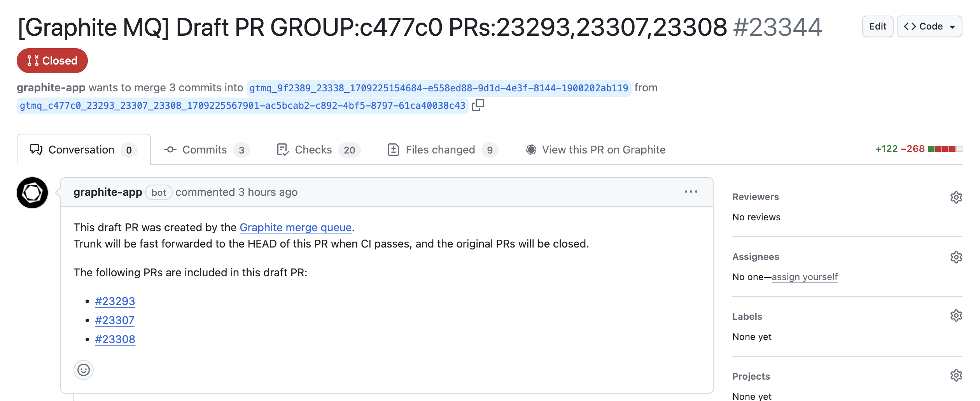
Task: Expand the Code dropdown button
Action: coord(929,26)
